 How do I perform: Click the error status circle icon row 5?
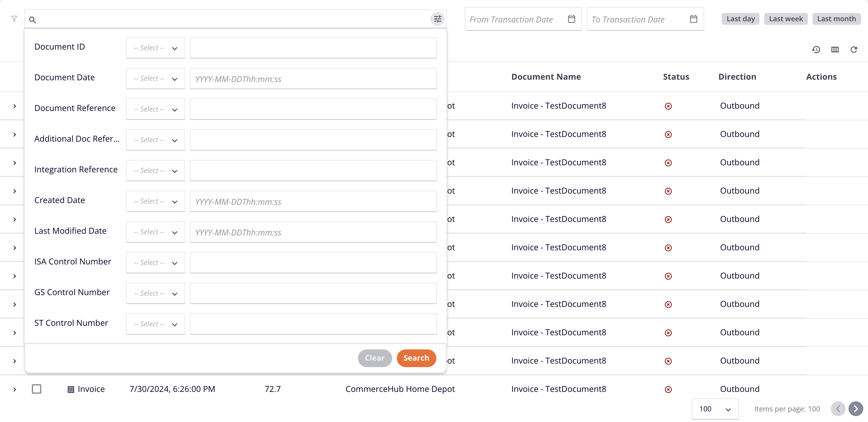click(x=668, y=219)
